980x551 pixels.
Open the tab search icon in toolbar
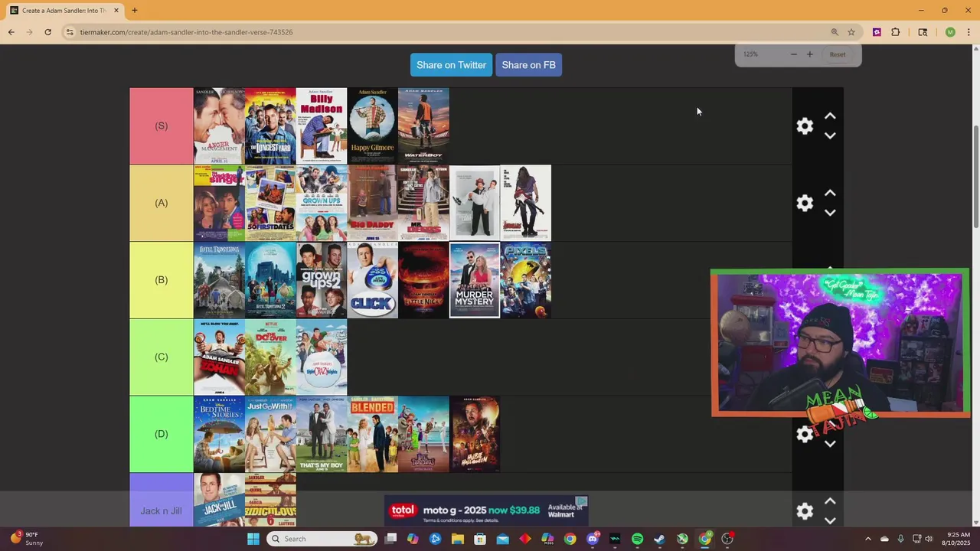point(923,32)
